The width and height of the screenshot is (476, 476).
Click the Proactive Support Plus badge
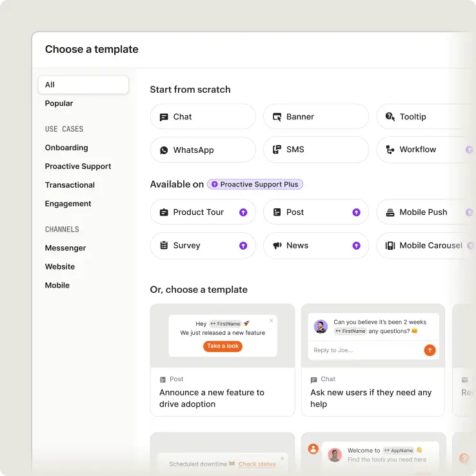click(x=255, y=184)
